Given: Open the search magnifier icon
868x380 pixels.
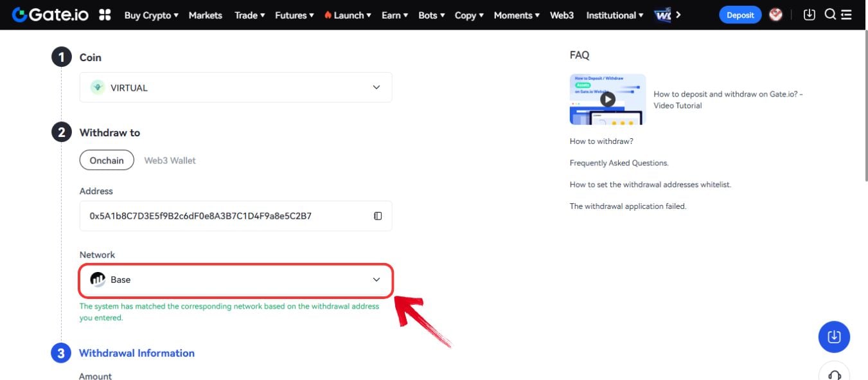Looking at the screenshot, I should tap(829, 14).
